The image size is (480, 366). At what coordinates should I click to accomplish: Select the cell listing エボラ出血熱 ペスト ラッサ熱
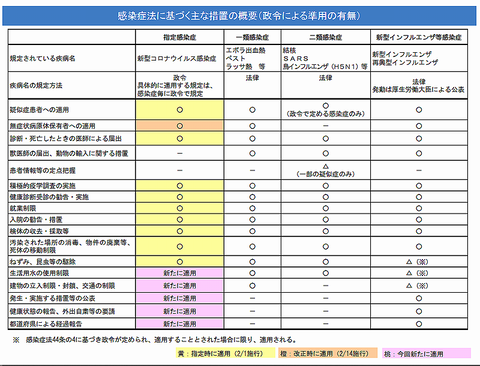(252, 58)
